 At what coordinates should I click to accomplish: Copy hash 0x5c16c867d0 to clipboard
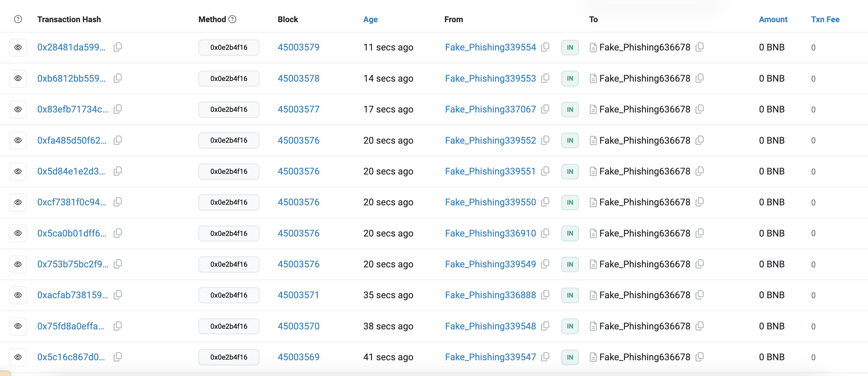point(118,357)
